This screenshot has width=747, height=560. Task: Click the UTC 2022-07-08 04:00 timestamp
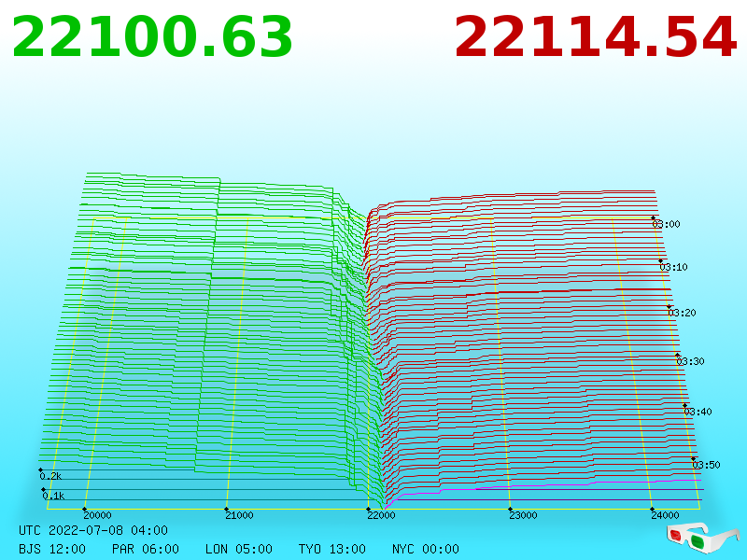click(x=93, y=530)
